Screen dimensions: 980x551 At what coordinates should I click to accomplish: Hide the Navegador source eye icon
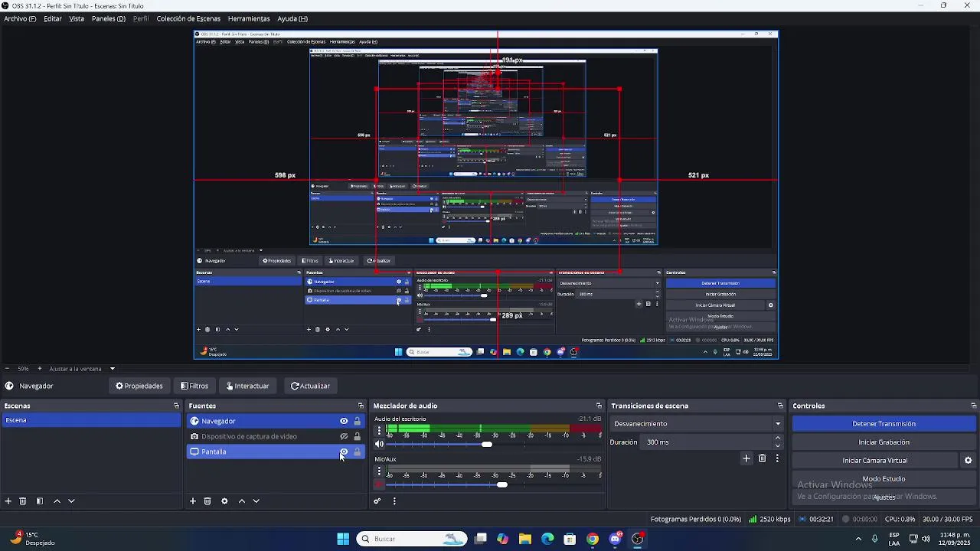344,421
